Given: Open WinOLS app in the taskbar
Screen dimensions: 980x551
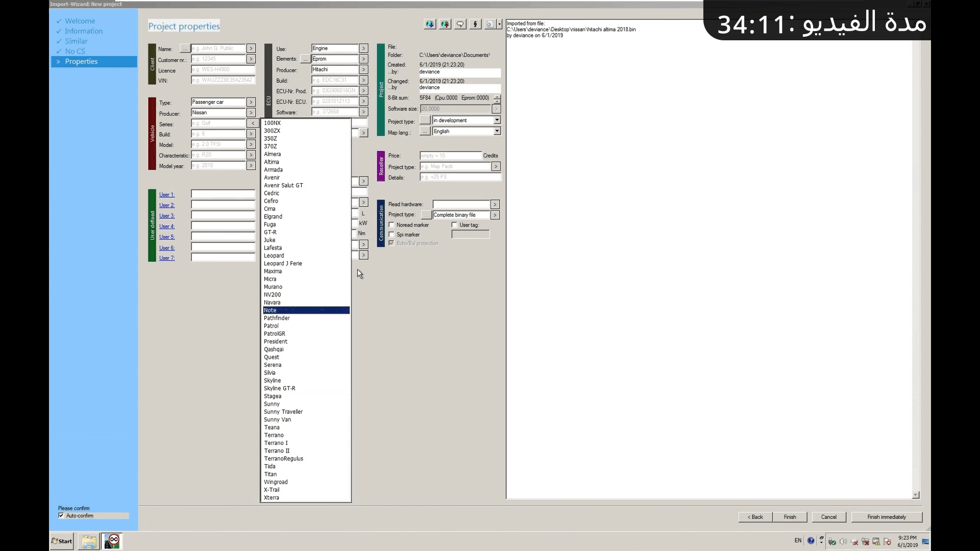Looking at the screenshot, I should 112,541.
